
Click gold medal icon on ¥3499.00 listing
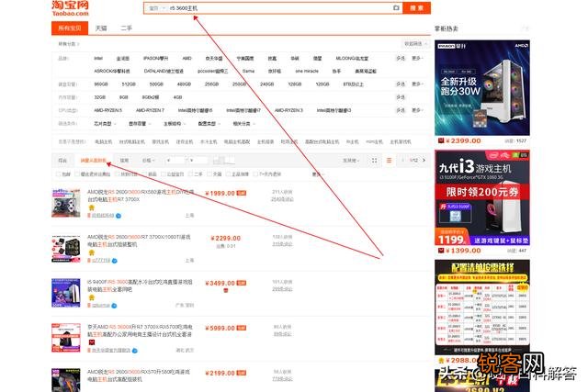coord(92,297)
